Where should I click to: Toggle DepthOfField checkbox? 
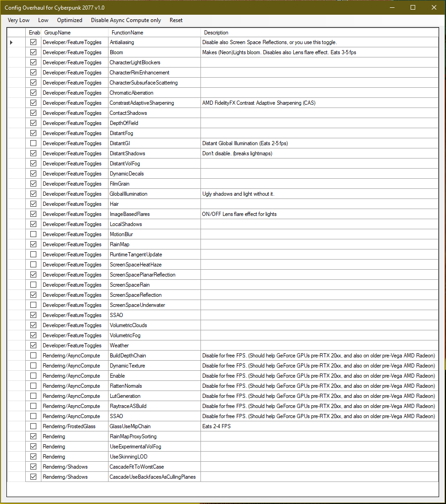pos(33,123)
